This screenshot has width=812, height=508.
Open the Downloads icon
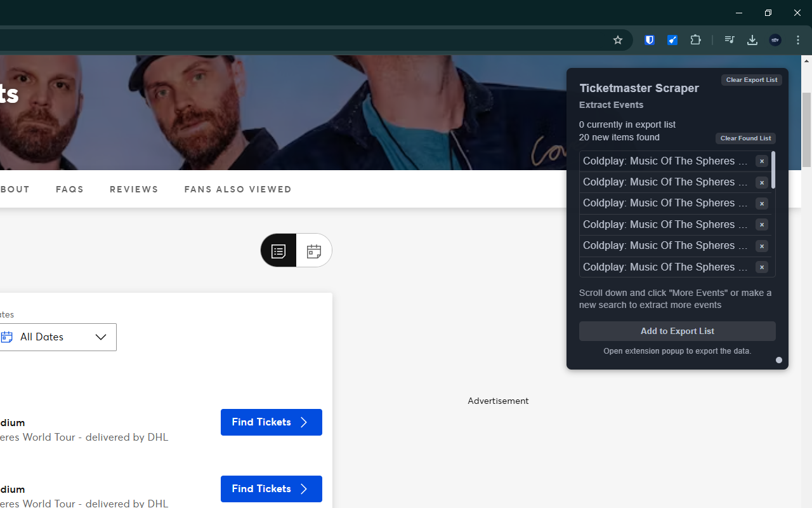[752, 39]
